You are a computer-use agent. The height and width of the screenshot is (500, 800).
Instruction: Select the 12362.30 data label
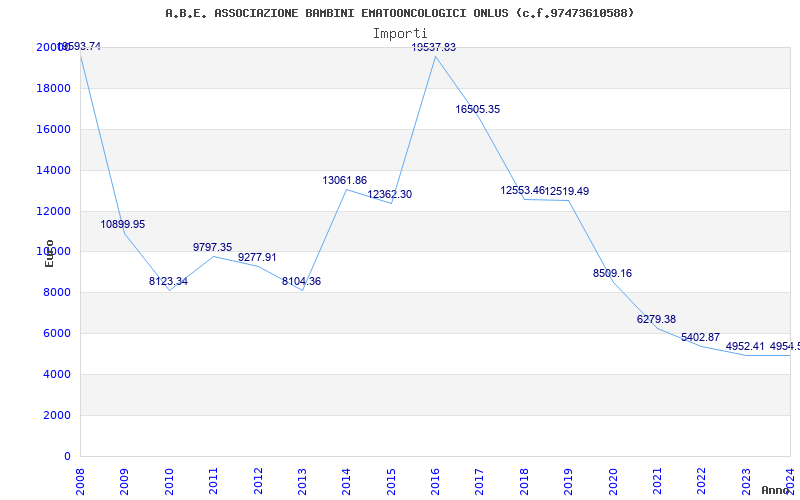click(389, 194)
